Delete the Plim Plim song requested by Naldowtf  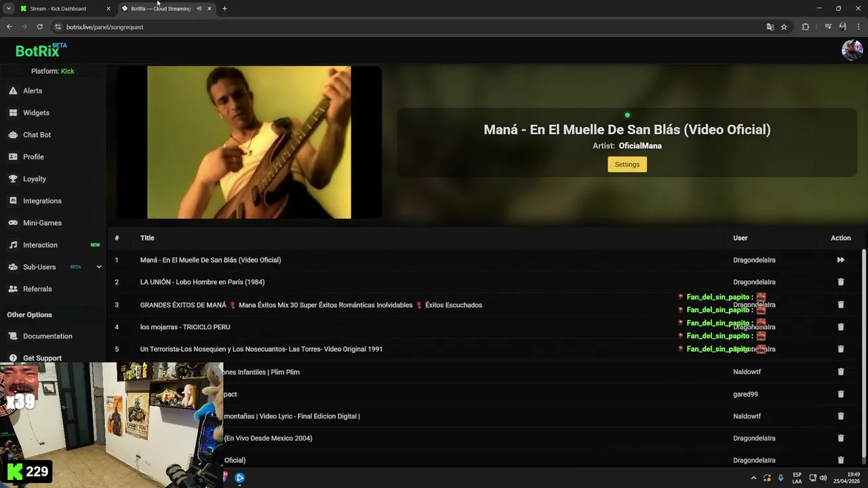(x=840, y=371)
